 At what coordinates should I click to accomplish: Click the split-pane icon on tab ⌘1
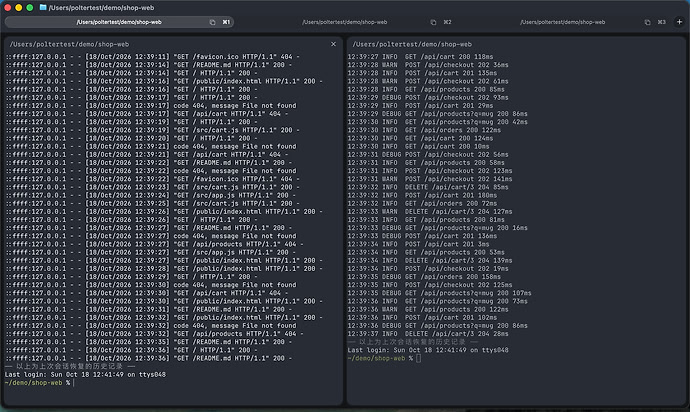point(213,22)
